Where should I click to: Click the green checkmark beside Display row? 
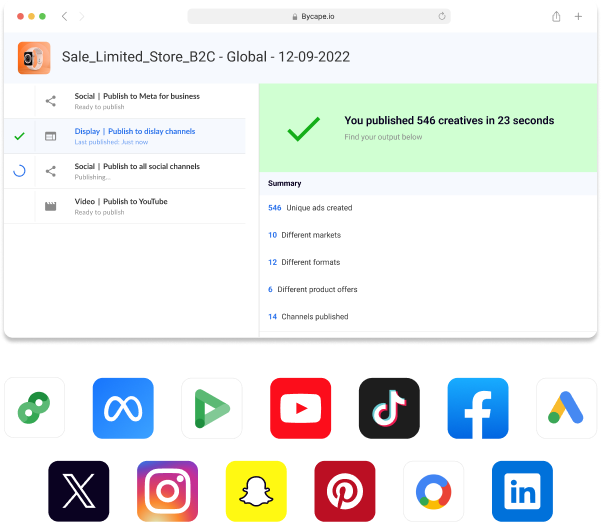coord(20,136)
